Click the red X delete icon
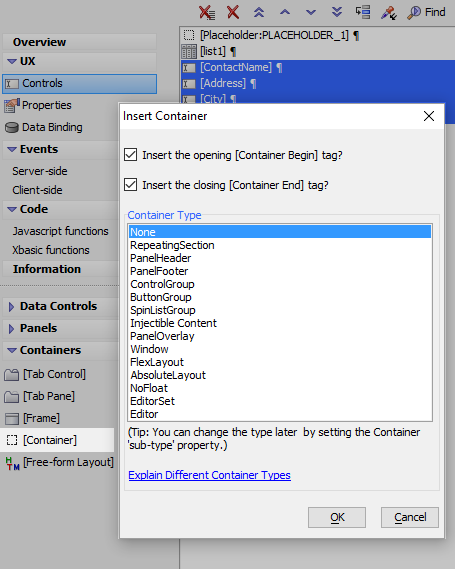455x569 pixels. coord(233,12)
